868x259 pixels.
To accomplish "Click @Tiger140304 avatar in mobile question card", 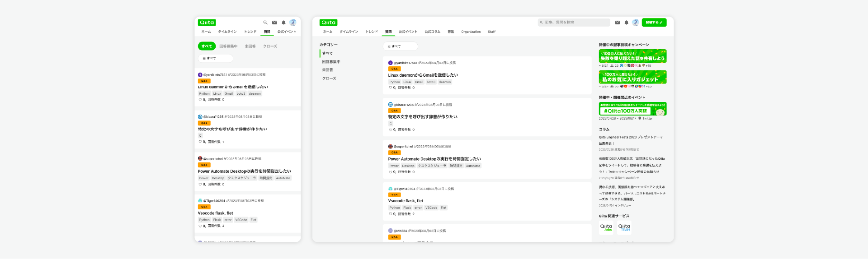I will [x=200, y=201].
